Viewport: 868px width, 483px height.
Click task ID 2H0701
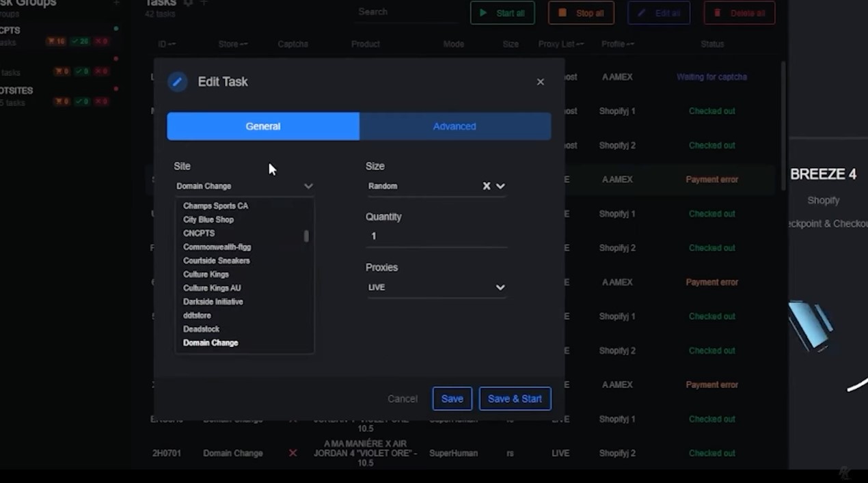click(x=167, y=453)
